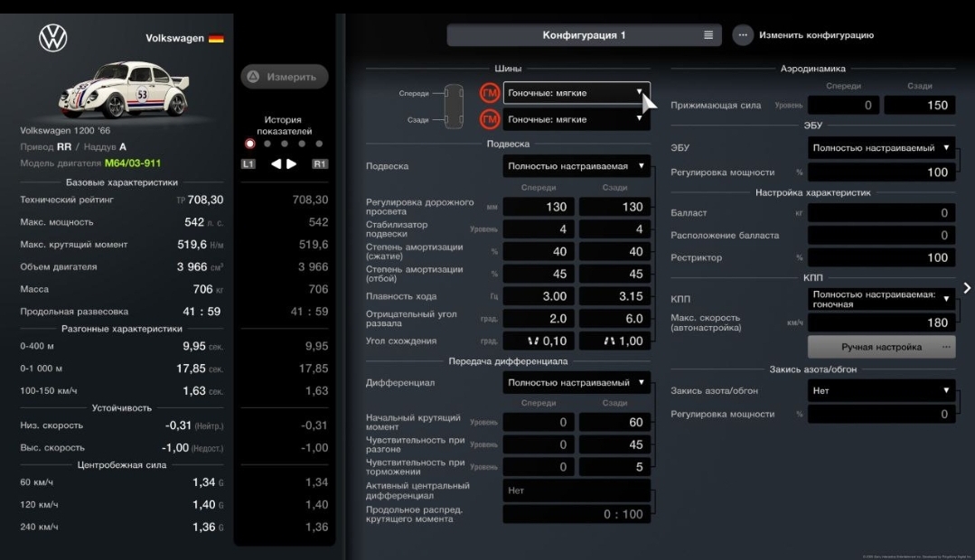Click torque distribution 0 : 100 field
Screen dimensions: 975x560
(577, 515)
